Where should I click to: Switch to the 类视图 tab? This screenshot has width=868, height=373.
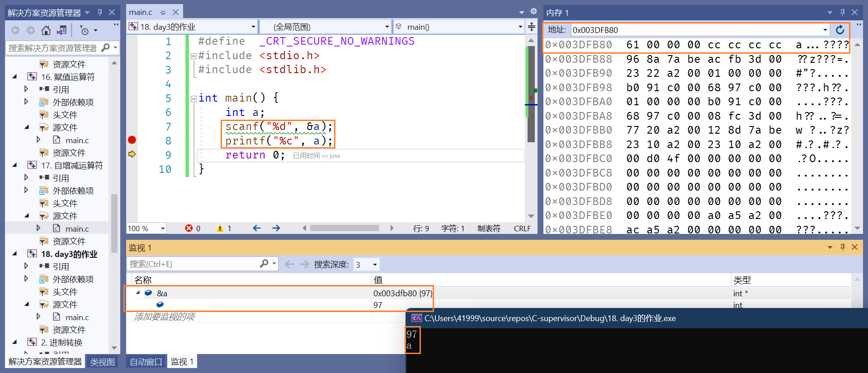tap(102, 362)
